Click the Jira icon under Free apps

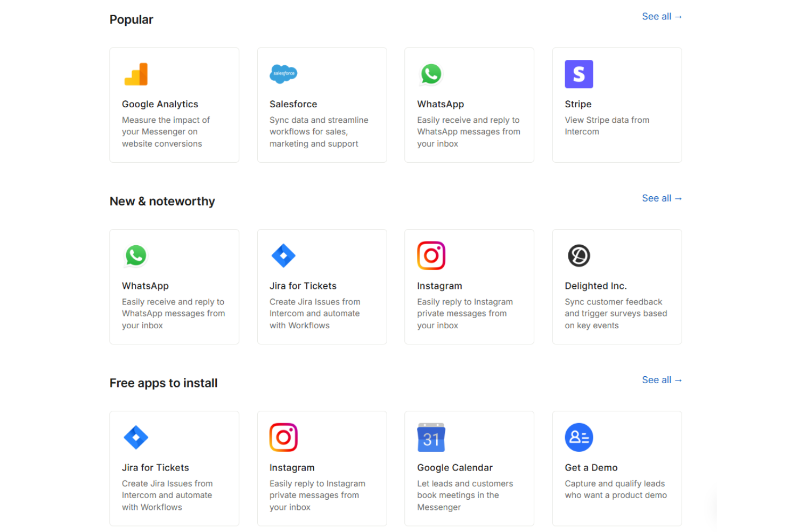(136, 437)
